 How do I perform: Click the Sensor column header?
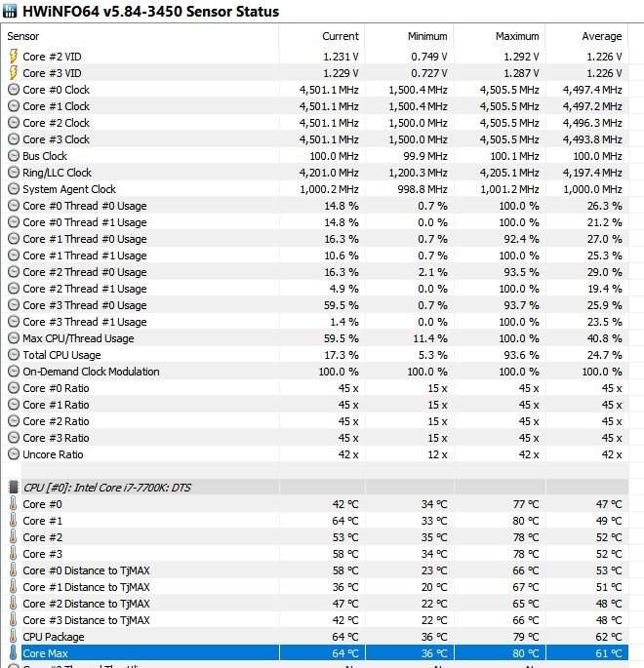coord(23,36)
